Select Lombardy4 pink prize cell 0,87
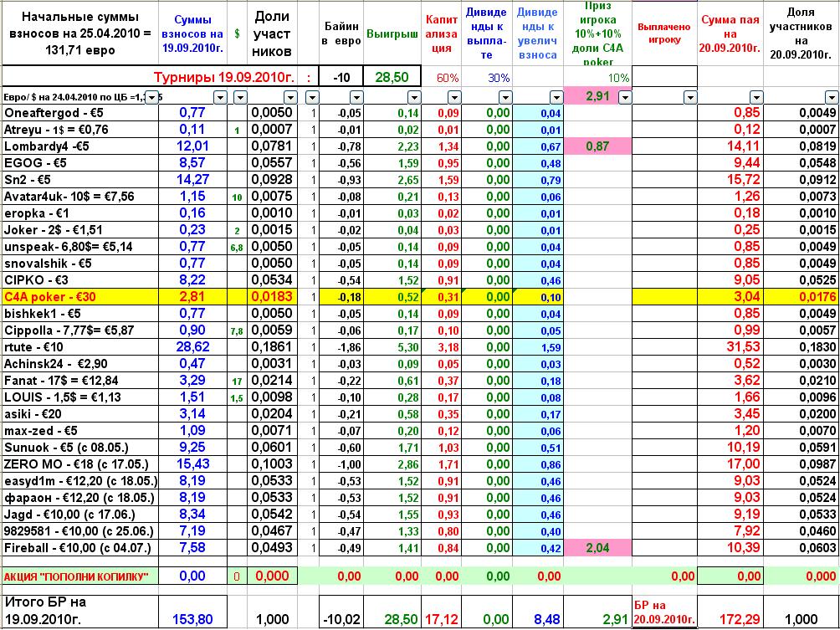This screenshot has width=840, height=630. pyautogui.click(x=598, y=146)
